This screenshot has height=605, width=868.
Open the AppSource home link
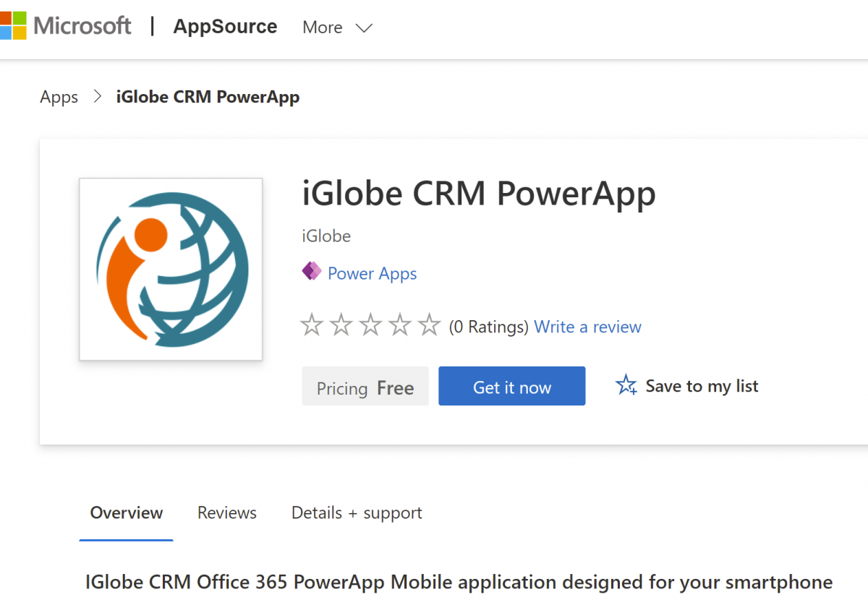tap(225, 27)
